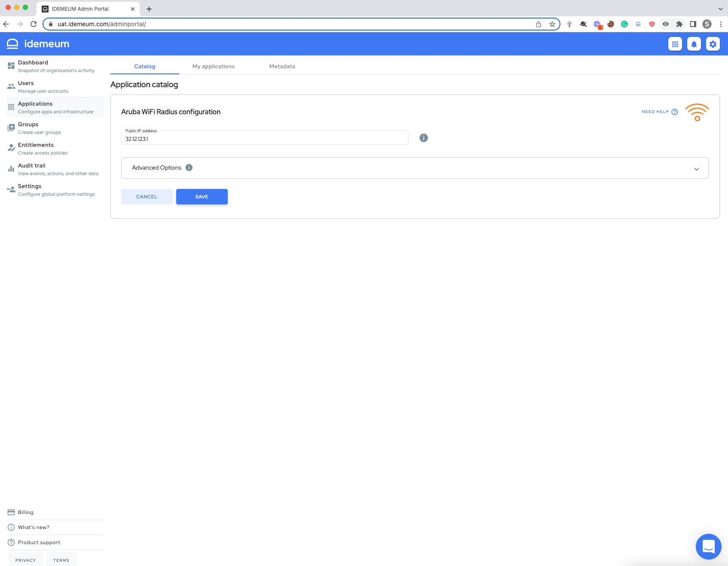The height and width of the screenshot is (566, 728).
Task: Open a new browser tab
Action: click(x=149, y=9)
